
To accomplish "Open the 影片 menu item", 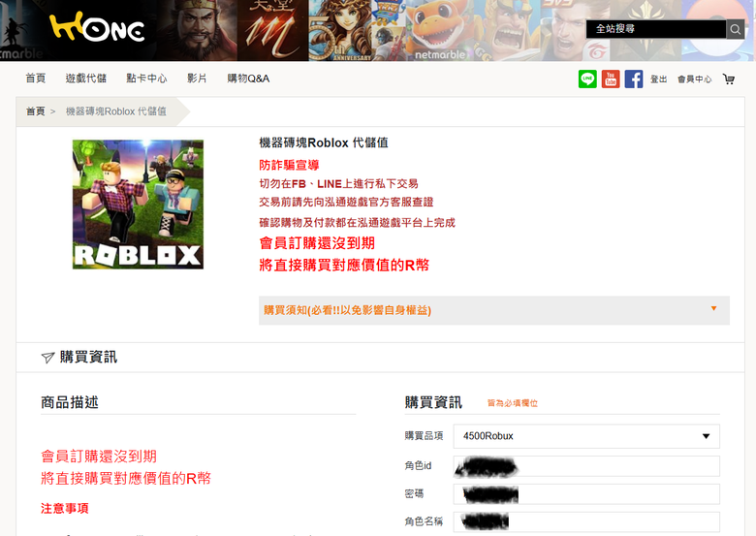I will coord(197,79).
